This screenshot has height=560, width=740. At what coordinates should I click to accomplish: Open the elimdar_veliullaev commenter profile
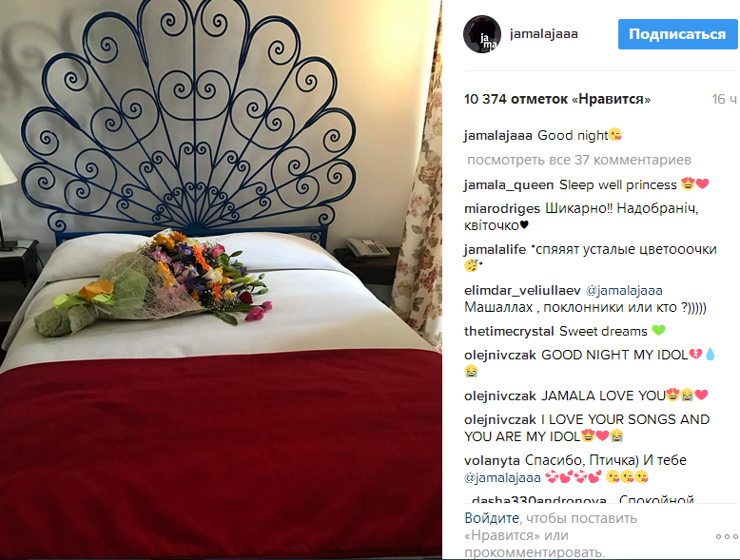(x=522, y=290)
